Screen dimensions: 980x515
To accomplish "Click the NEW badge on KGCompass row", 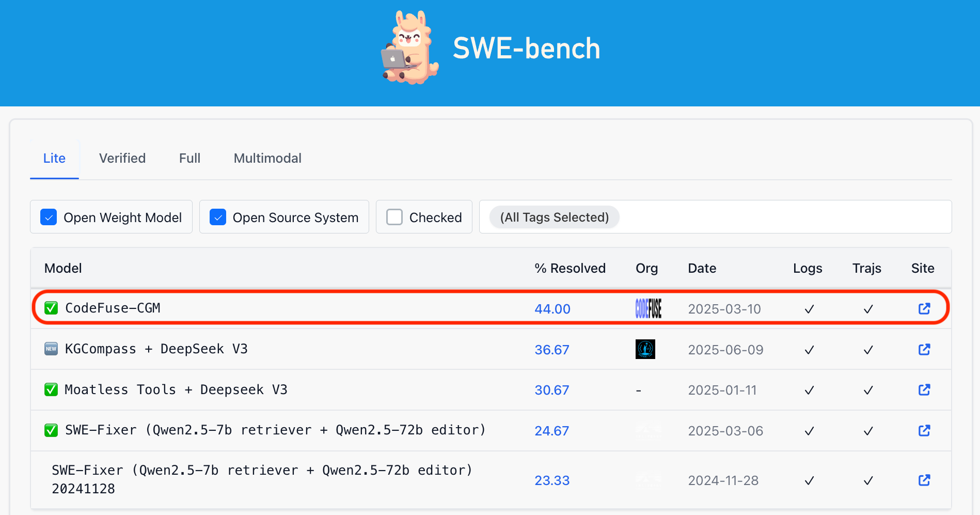I will pyautogui.click(x=51, y=349).
